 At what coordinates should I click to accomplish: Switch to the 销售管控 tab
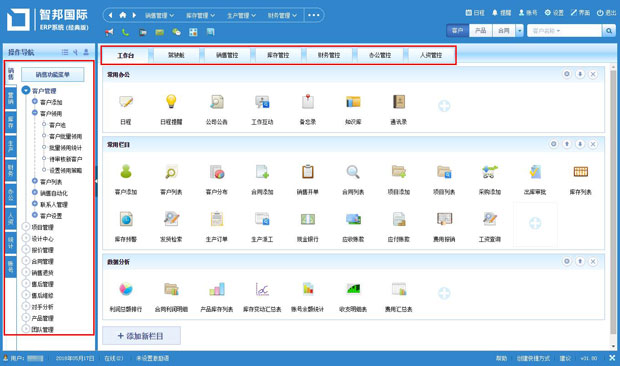click(227, 55)
